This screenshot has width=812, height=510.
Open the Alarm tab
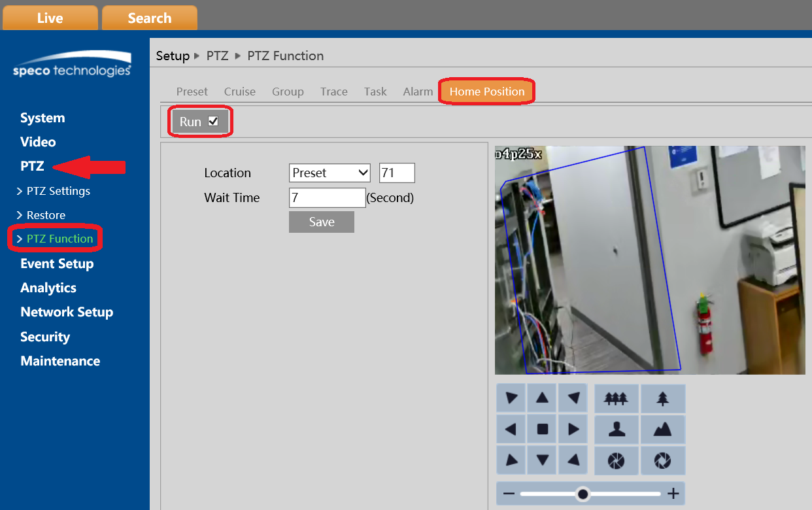(418, 92)
